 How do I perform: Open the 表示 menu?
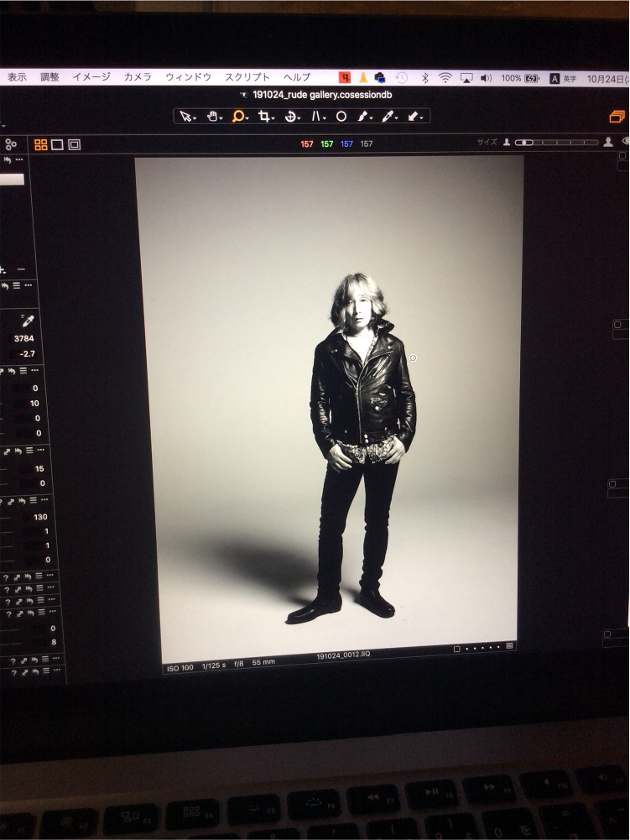[17, 77]
